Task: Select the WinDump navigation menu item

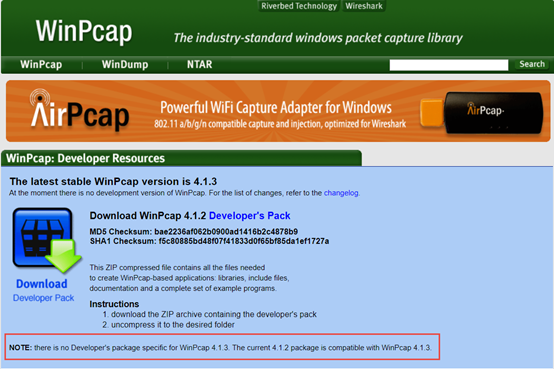Action: tap(125, 64)
